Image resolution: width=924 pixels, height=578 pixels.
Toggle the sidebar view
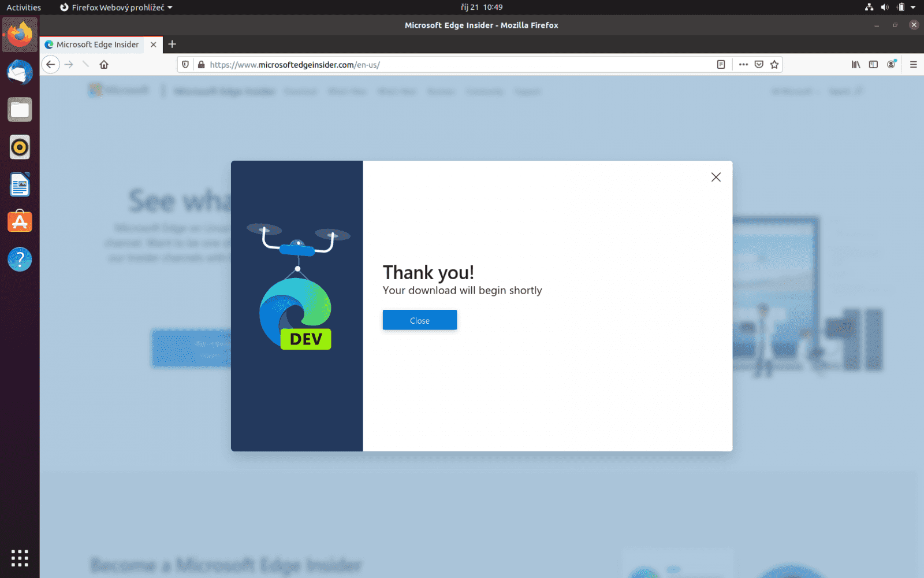[x=873, y=65]
